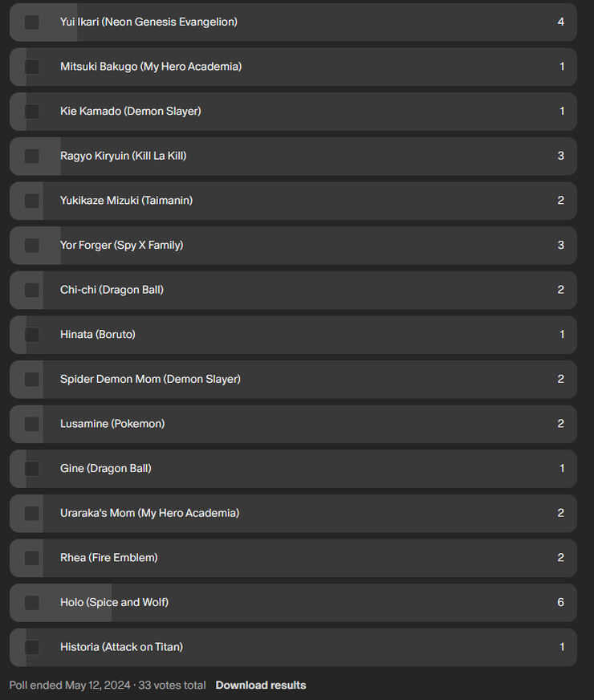Click the Download results link

click(261, 686)
